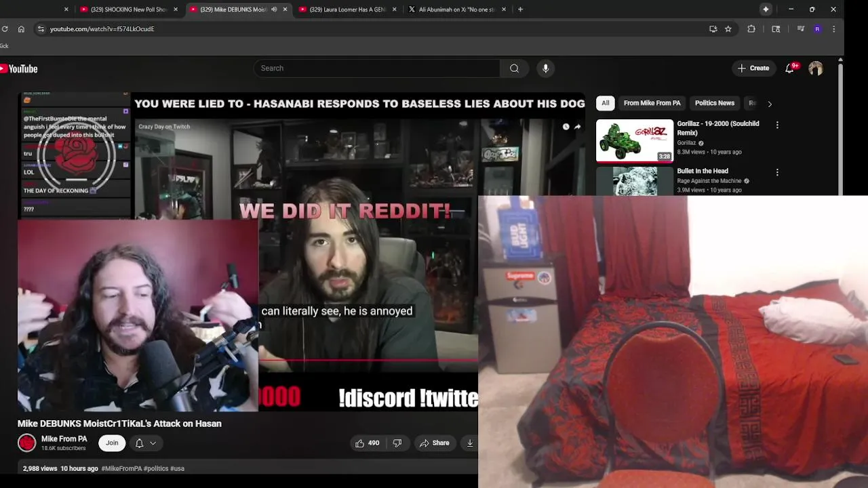Mute the tab via speaker icon
The image size is (868, 488).
click(274, 9)
